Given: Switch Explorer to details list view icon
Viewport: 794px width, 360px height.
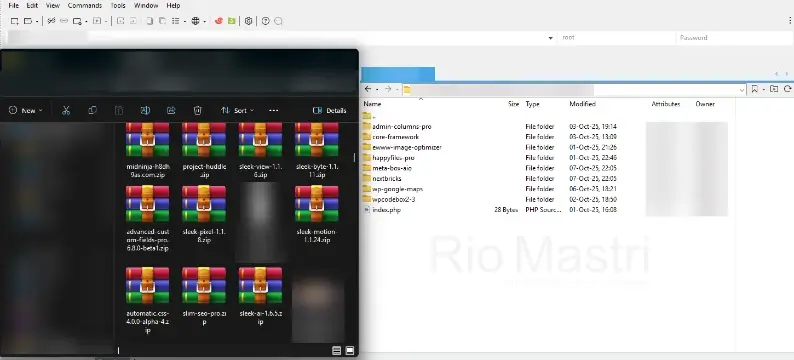Looking at the screenshot, I should (337, 350).
